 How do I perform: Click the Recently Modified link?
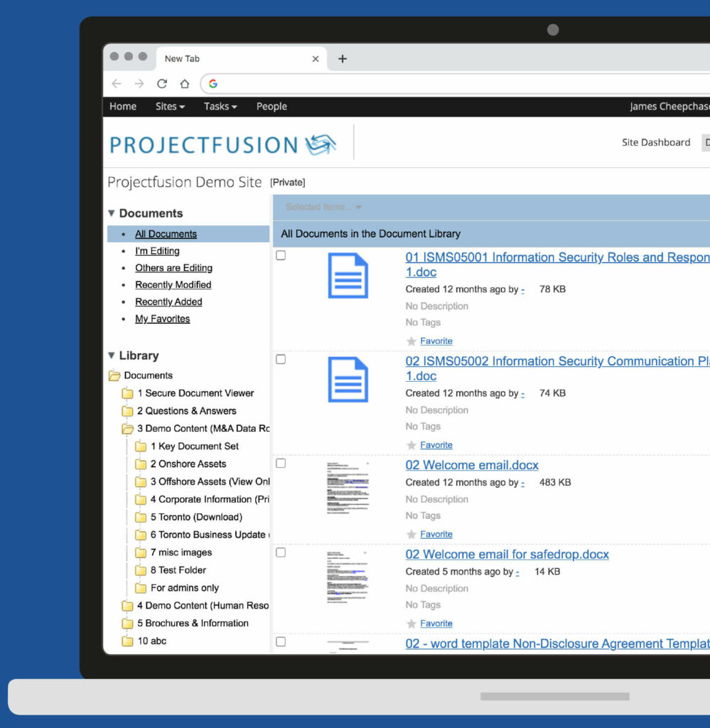[173, 285]
